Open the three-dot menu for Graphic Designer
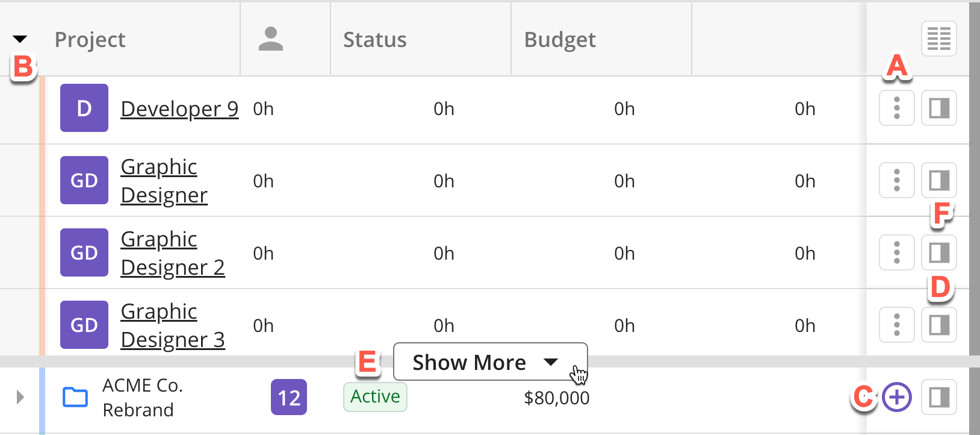Viewport: 980px width, 435px height. tap(896, 180)
